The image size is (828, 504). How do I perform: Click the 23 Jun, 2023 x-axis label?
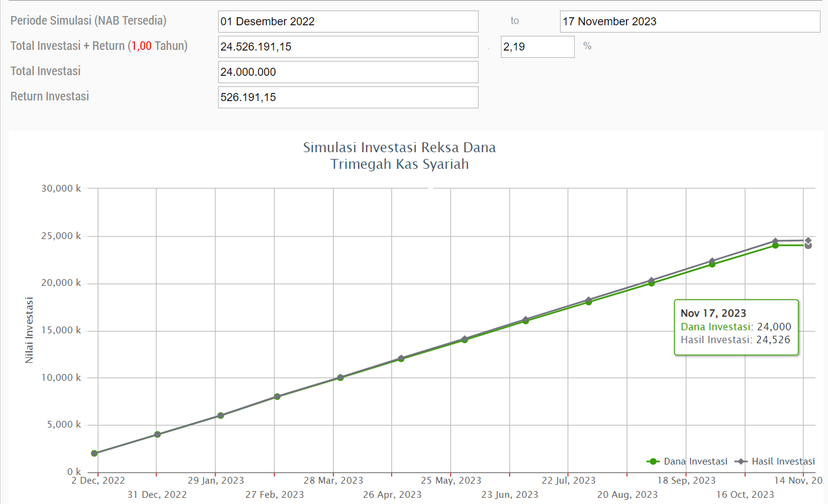tap(509, 494)
